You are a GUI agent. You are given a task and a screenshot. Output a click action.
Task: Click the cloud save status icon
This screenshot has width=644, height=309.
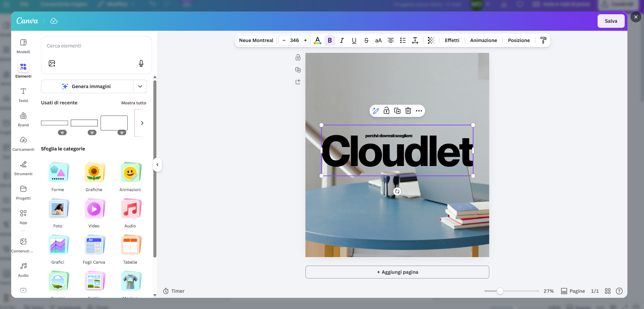tap(54, 21)
